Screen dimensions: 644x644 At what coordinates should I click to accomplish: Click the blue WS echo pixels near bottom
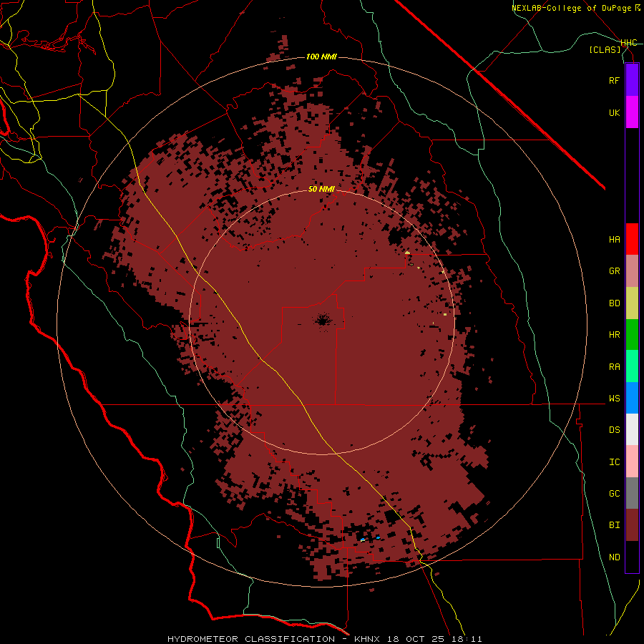point(363,540)
